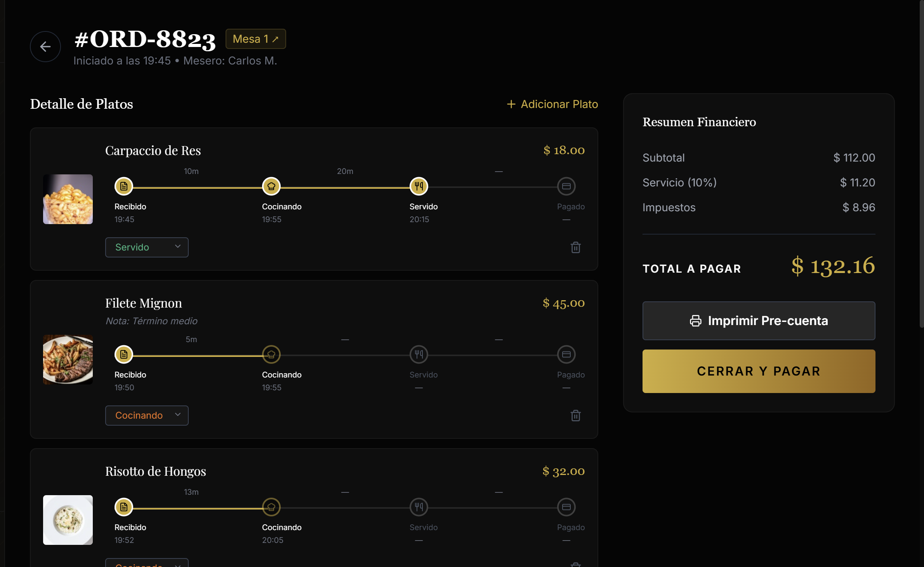Open the Servido status dropdown
Image resolution: width=924 pixels, height=567 pixels.
147,247
